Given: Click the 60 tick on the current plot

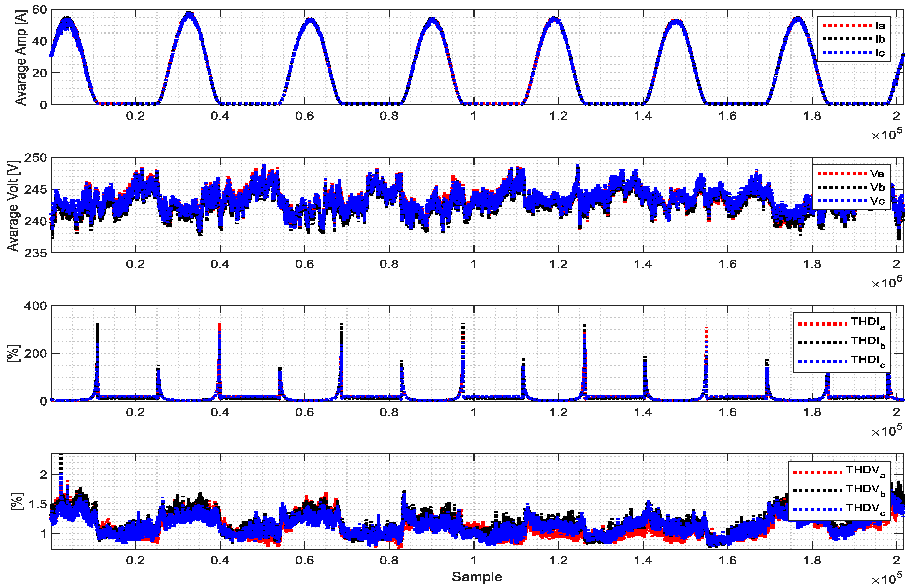Looking at the screenshot, I should point(39,9).
